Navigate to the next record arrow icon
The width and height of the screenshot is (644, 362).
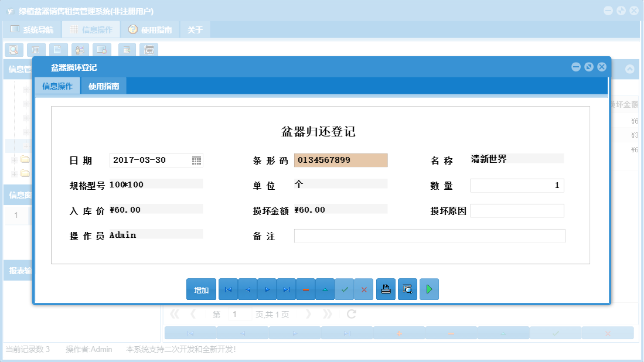[x=267, y=289]
